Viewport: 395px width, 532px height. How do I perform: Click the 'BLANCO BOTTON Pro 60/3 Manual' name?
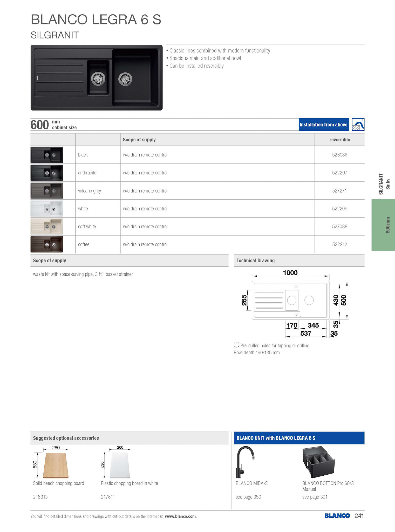pyautogui.click(x=328, y=486)
